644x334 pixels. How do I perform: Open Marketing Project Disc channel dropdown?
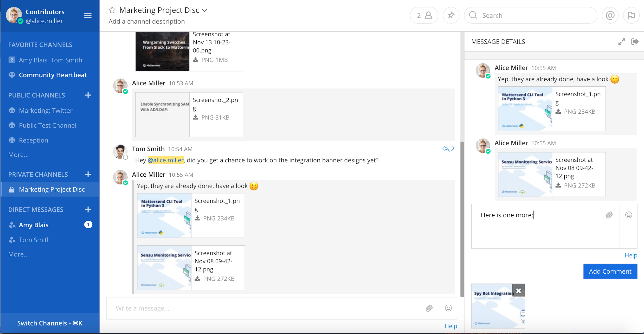pyautogui.click(x=205, y=11)
